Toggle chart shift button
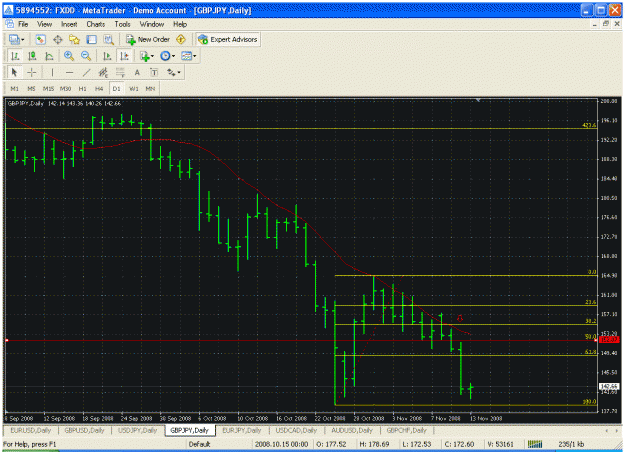This screenshot has width=625, height=452. point(124,56)
